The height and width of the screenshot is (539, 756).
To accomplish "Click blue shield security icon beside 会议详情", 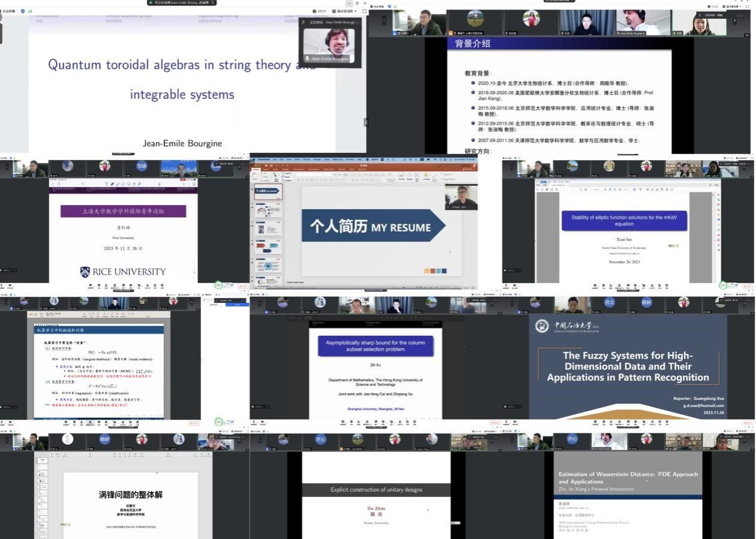I will 23,11.
